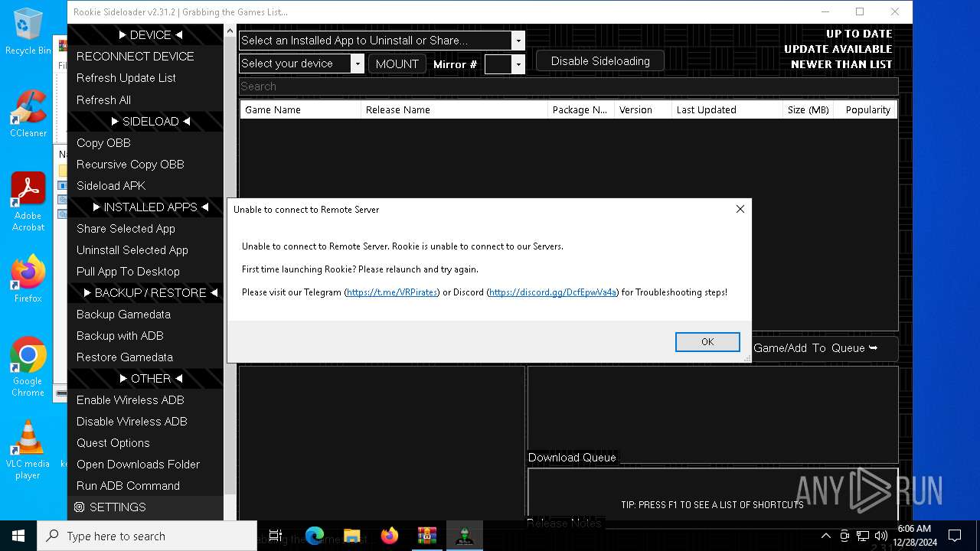This screenshot has width=980, height=551.
Task: Open the notification center
Action: (955, 536)
